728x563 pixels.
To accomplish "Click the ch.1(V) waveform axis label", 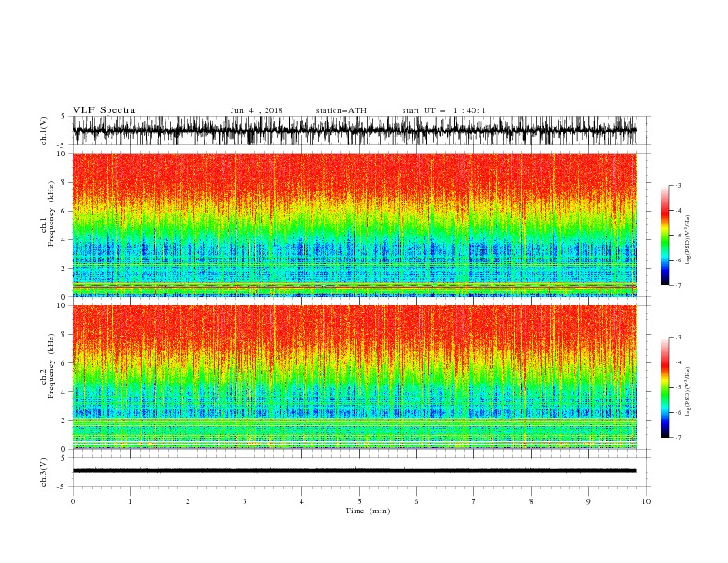I will tap(44, 131).
